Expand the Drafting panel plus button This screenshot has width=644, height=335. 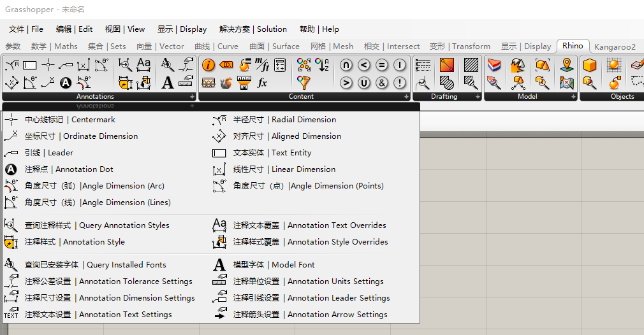pos(478,97)
